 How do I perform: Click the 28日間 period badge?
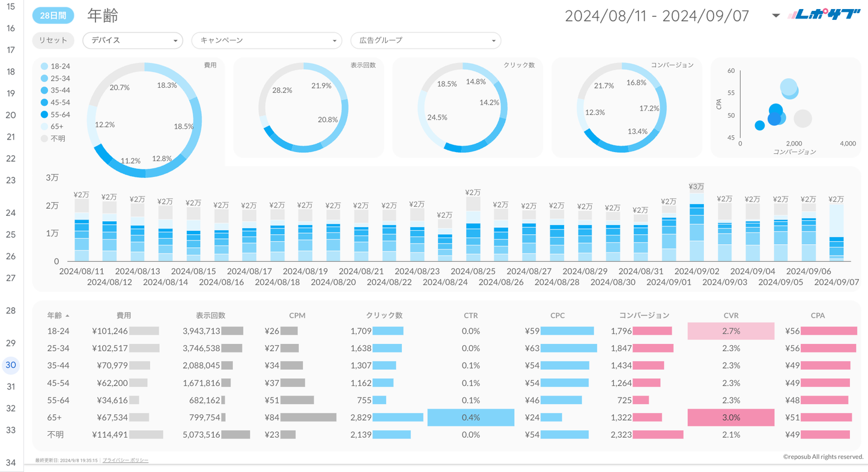[x=53, y=16]
